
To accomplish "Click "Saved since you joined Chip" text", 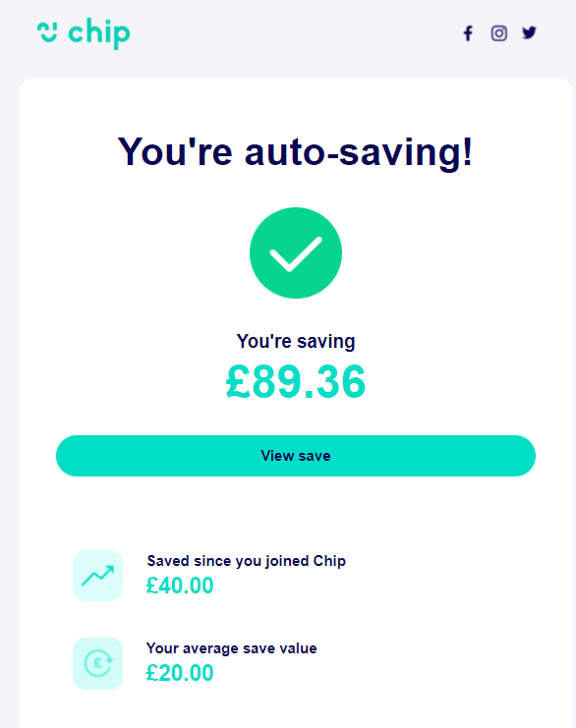I will point(246,561).
